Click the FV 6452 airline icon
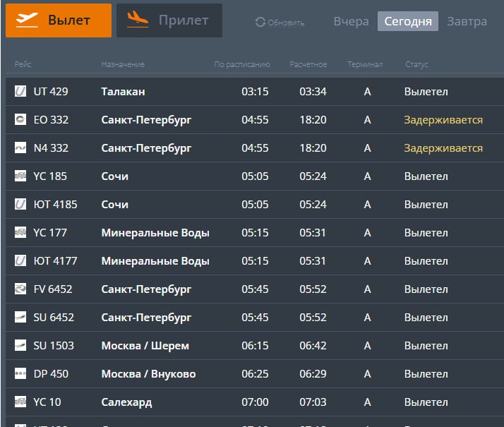 point(20,289)
